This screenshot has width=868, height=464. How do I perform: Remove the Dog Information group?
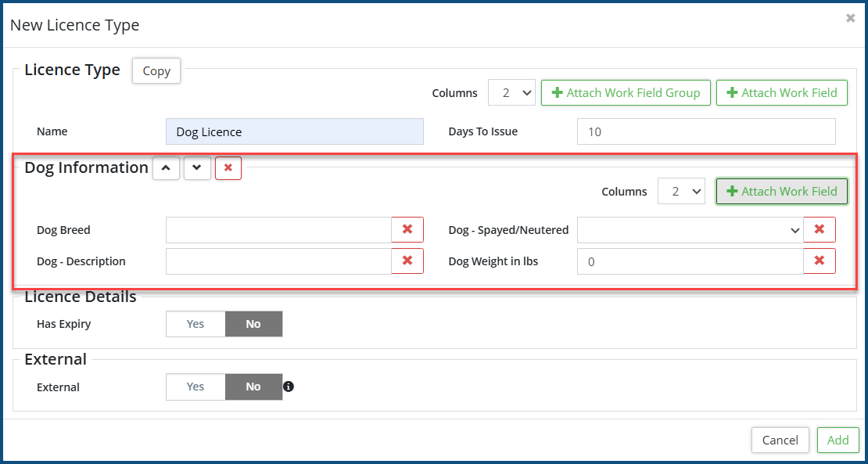[228, 168]
